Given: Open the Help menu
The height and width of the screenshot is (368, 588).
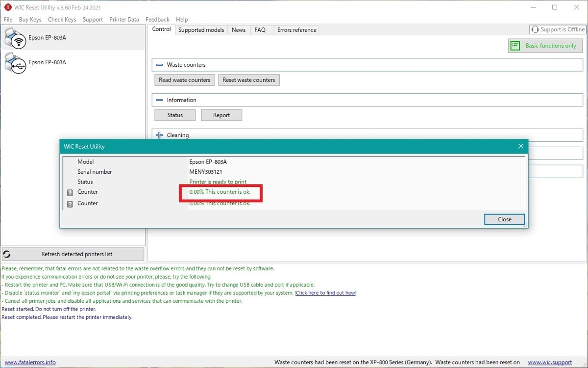Looking at the screenshot, I should [182, 20].
